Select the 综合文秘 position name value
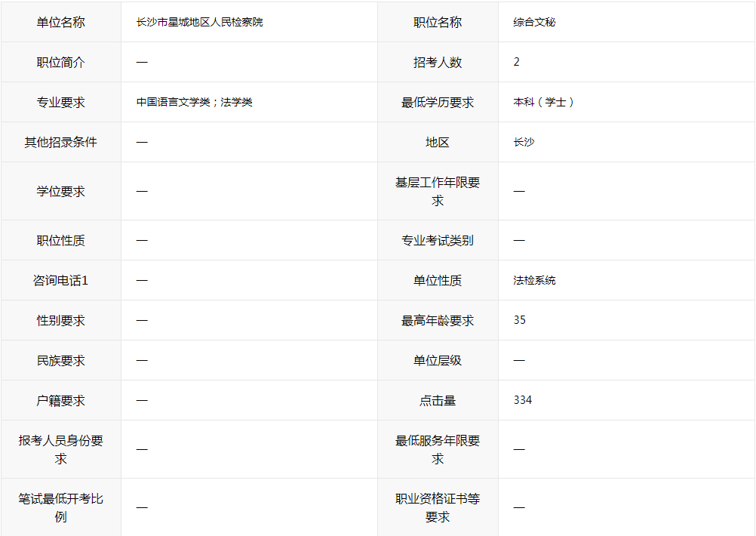The height and width of the screenshot is (536, 756). pos(534,22)
